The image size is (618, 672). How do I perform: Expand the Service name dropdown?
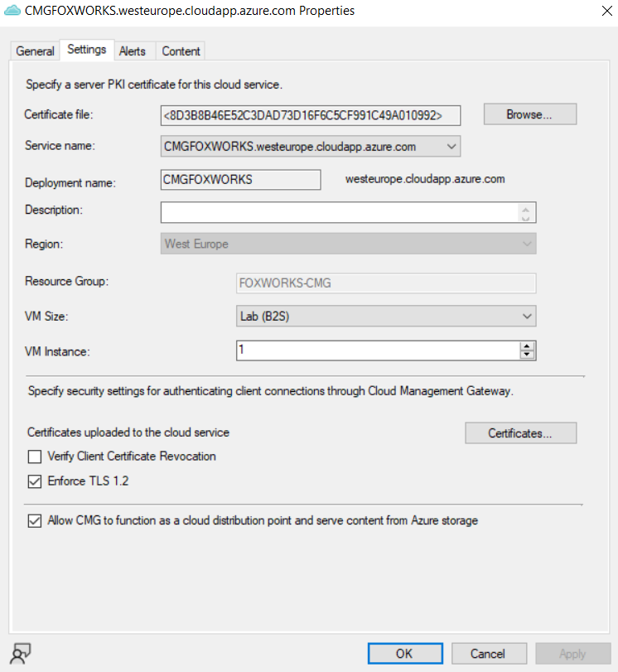click(x=451, y=147)
